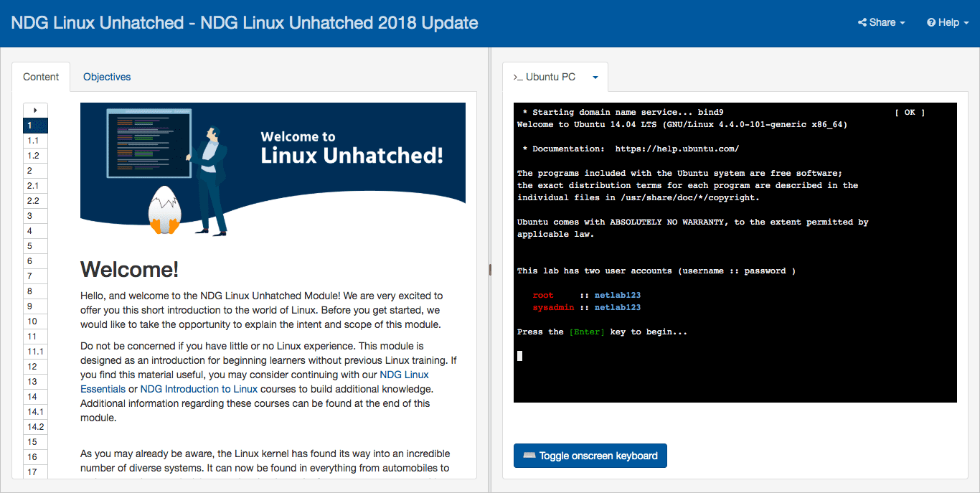Go to section 1 in the list
Screen dimensions: 980x493
click(35, 126)
